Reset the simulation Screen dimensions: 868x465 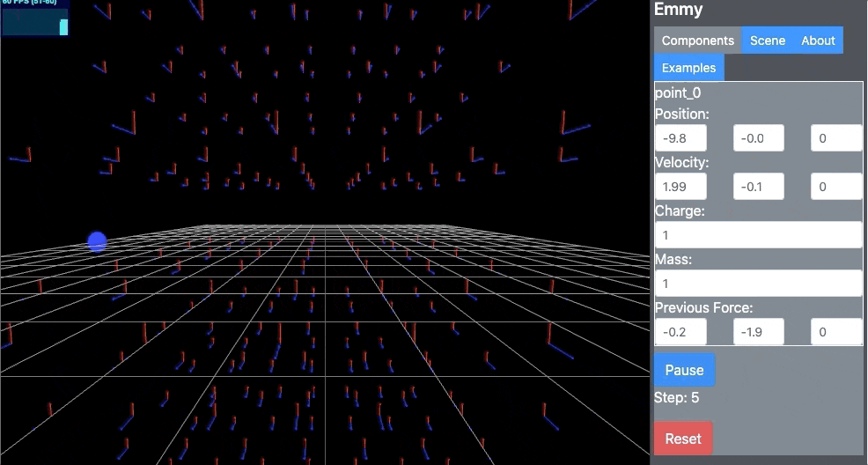683,439
